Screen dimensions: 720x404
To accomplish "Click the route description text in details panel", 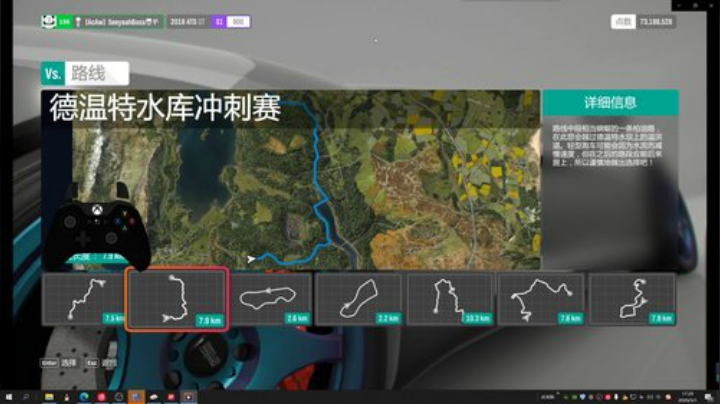I will [x=607, y=145].
